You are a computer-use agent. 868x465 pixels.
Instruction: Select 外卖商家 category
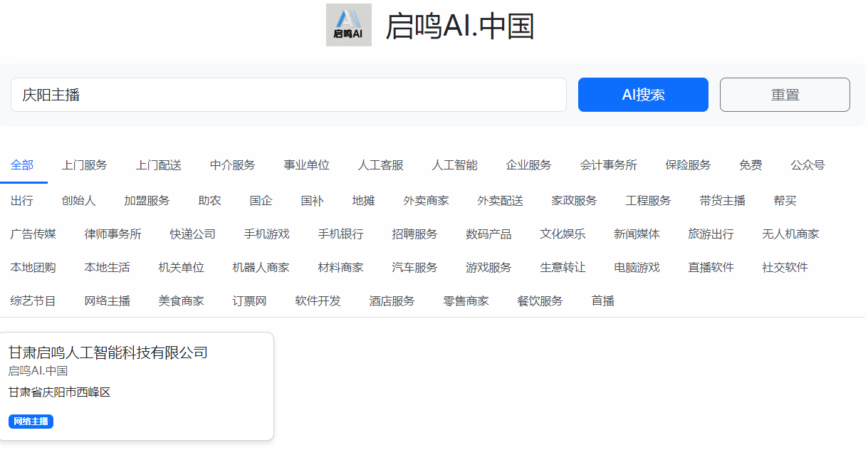tap(427, 201)
